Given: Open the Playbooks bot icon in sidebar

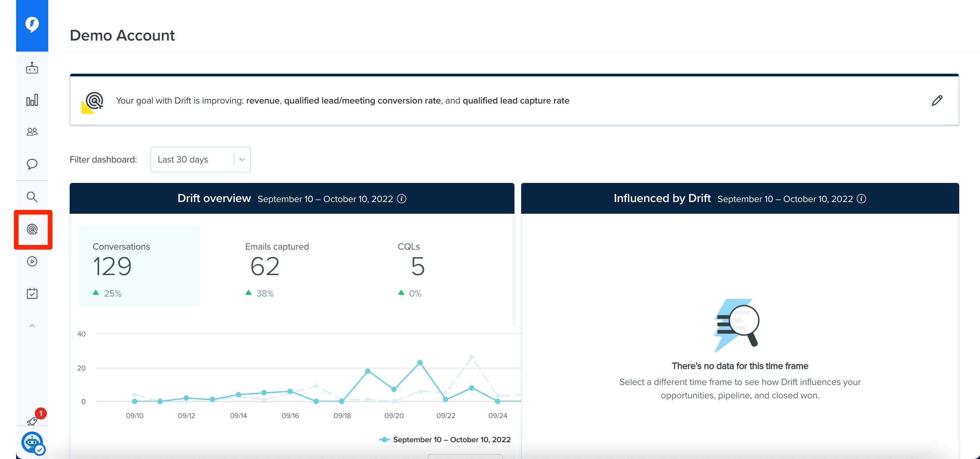Looking at the screenshot, I should 32,68.
